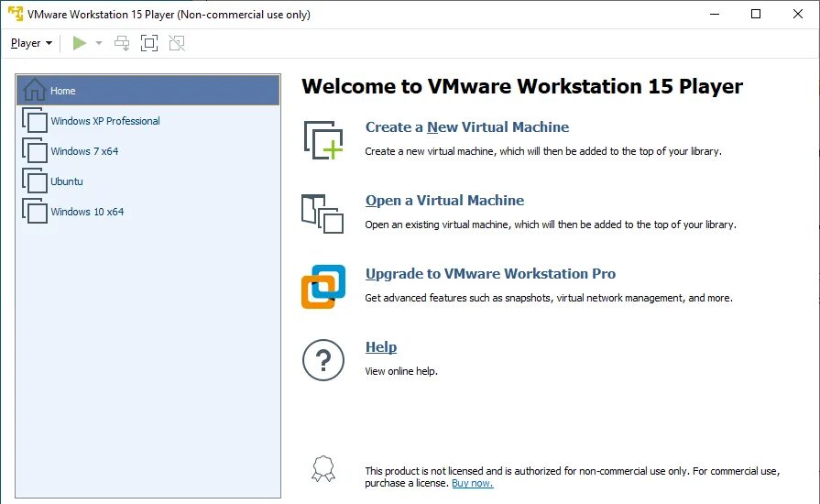
Task: Enter full screen mode icon
Action: click(x=149, y=43)
